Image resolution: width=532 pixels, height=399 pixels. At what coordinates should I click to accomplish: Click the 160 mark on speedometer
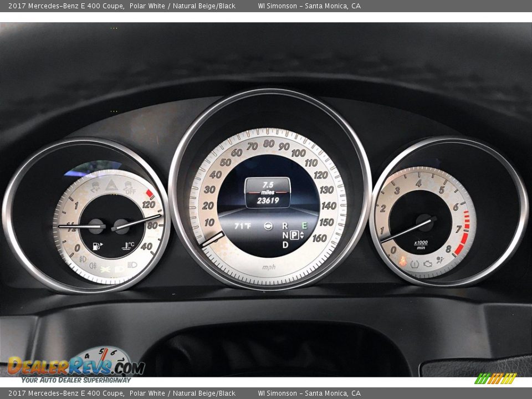(319, 238)
